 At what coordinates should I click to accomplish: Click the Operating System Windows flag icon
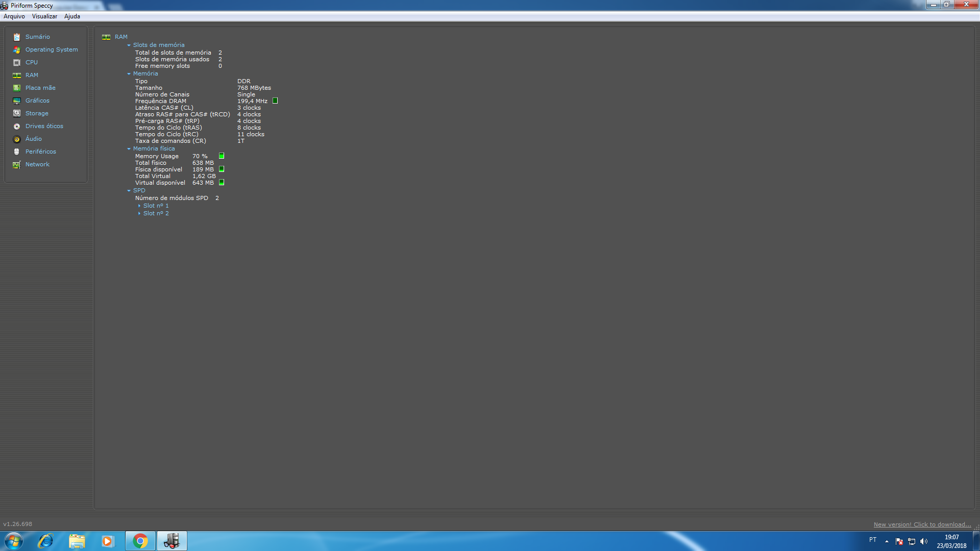17,49
